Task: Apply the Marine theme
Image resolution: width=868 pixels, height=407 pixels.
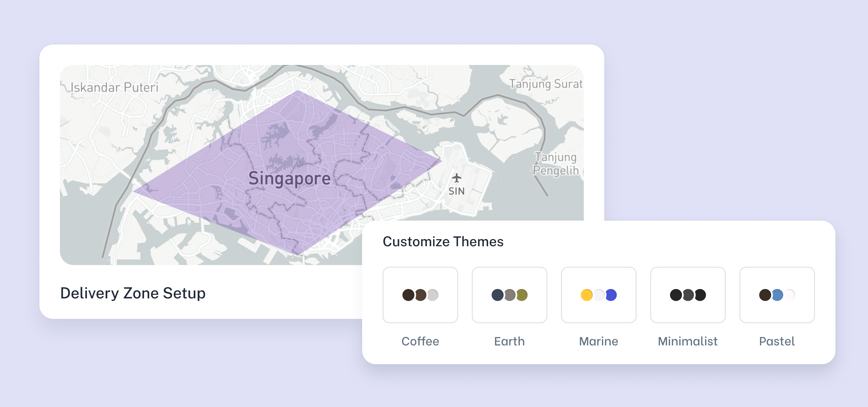Action: [x=598, y=295]
